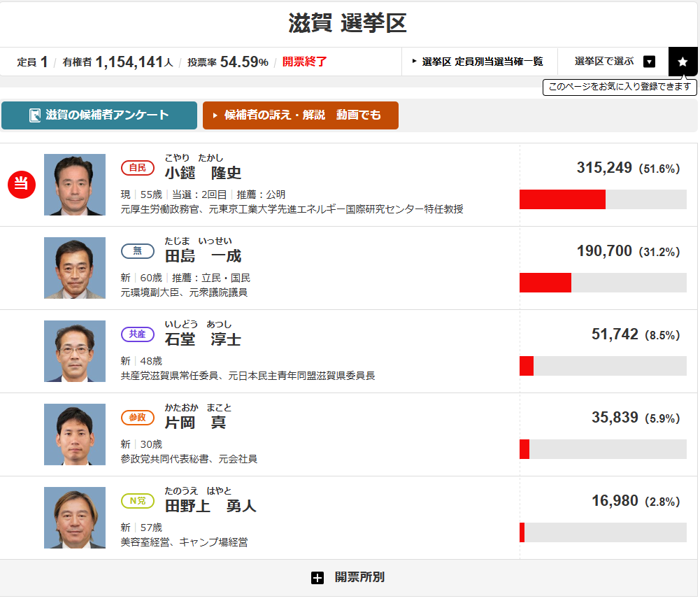This screenshot has height=601, width=700.
Task: Click the 無 independent party badge
Action: [138, 251]
